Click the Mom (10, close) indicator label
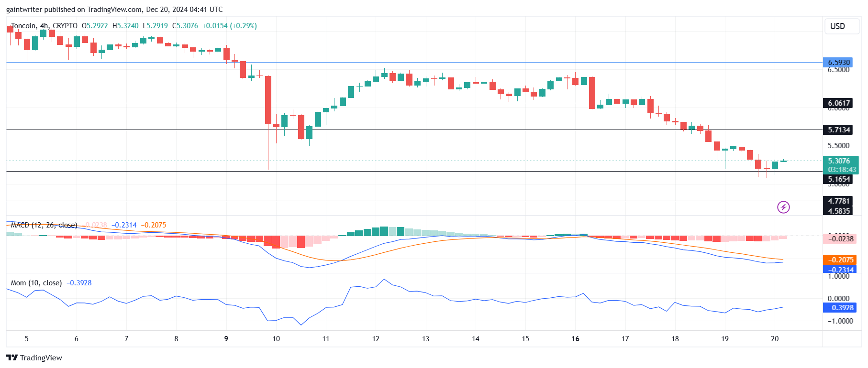This screenshot has height=368, width=868. click(36, 283)
